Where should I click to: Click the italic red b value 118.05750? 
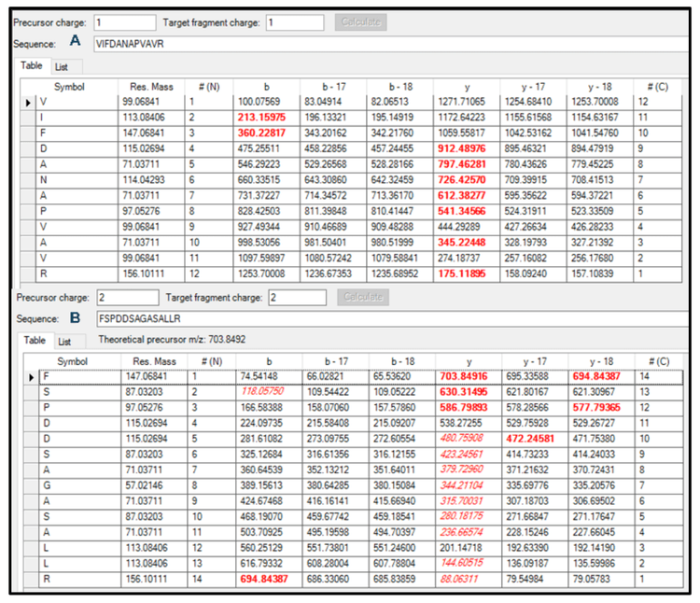(262, 391)
